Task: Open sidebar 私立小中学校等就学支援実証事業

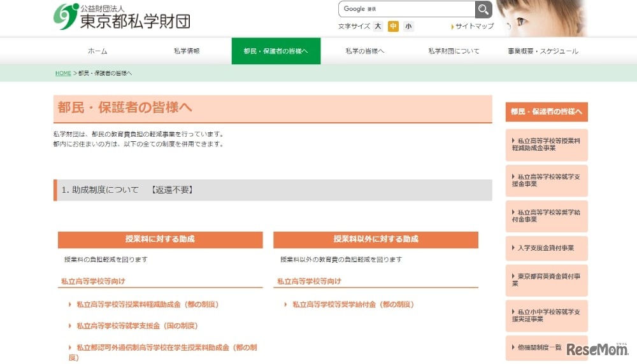Action: tap(547, 316)
